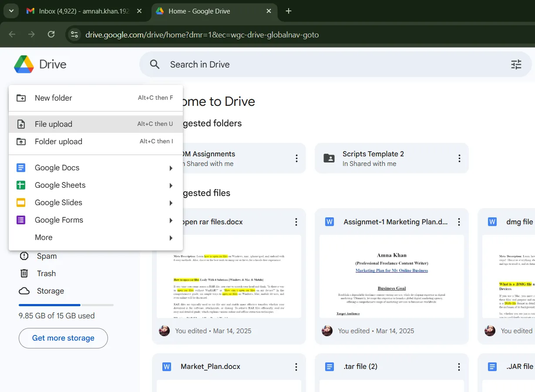Click the Market_Plan.docx file name

pos(210,367)
